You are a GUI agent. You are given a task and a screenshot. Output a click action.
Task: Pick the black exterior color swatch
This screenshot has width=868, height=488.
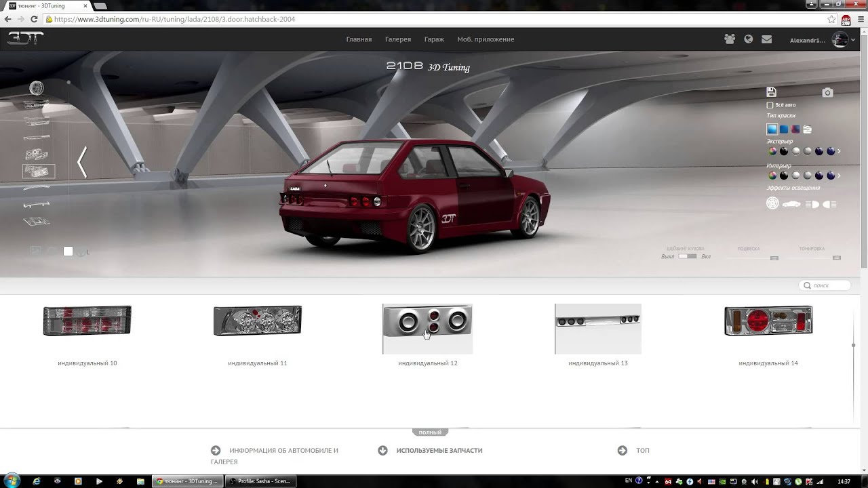click(784, 151)
